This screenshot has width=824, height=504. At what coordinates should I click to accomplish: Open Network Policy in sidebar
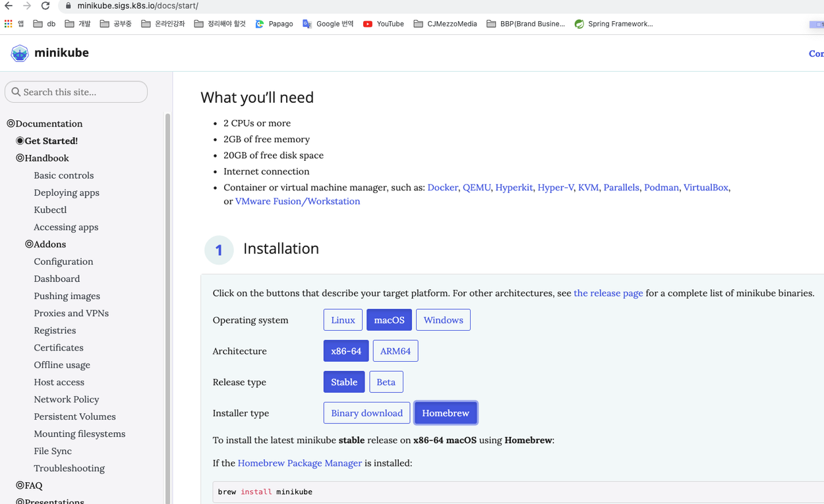point(67,399)
